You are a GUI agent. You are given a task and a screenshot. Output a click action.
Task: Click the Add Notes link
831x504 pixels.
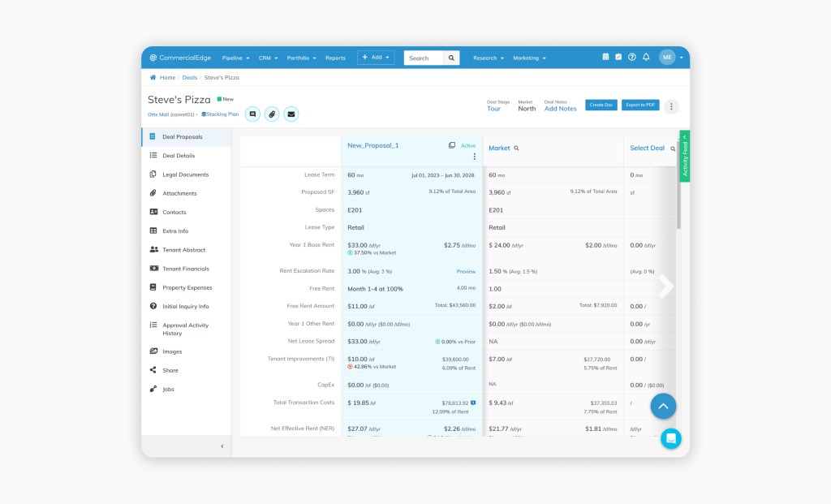coord(560,109)
